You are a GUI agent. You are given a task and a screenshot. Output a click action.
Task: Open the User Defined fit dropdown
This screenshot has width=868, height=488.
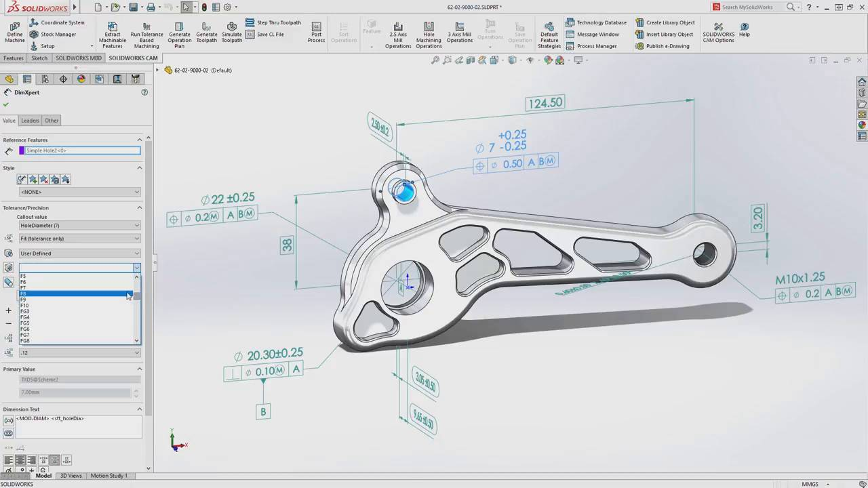click(x=79, y=253)
